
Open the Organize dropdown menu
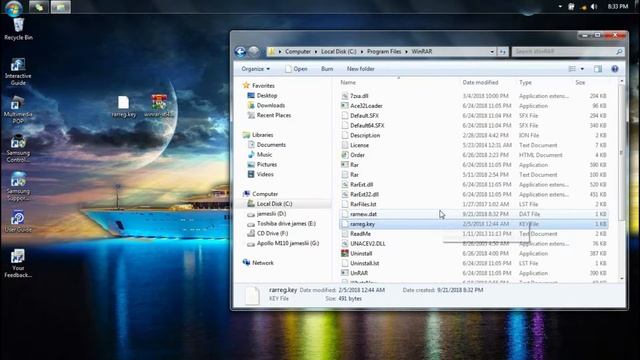pyautogui.click(x=256, y=69)
